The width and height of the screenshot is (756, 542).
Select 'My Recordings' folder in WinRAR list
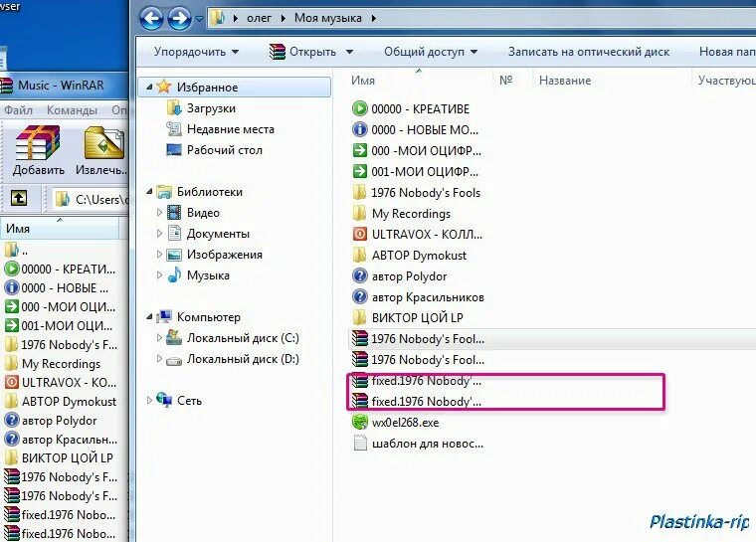(53, 364)
